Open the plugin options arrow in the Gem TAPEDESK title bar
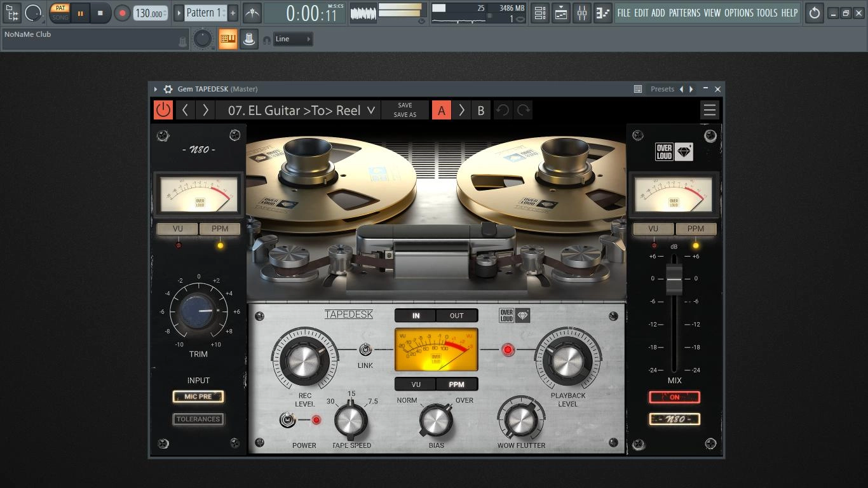 (156, 89)
